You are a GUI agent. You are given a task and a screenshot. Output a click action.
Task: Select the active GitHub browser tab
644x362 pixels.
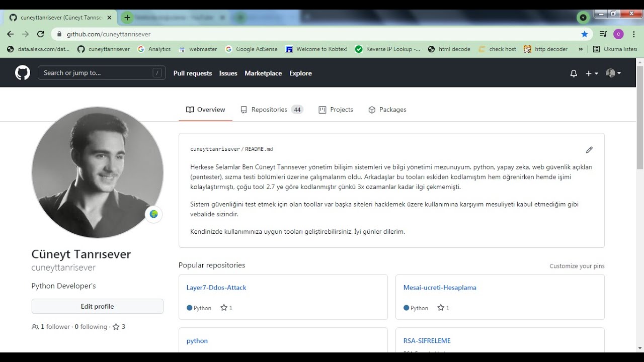coord(60,18)
